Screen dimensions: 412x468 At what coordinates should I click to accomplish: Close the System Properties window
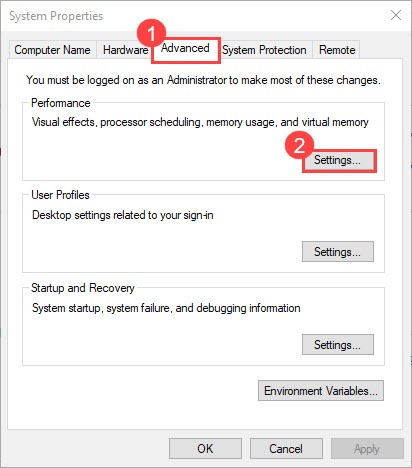[x=396, y=15]
